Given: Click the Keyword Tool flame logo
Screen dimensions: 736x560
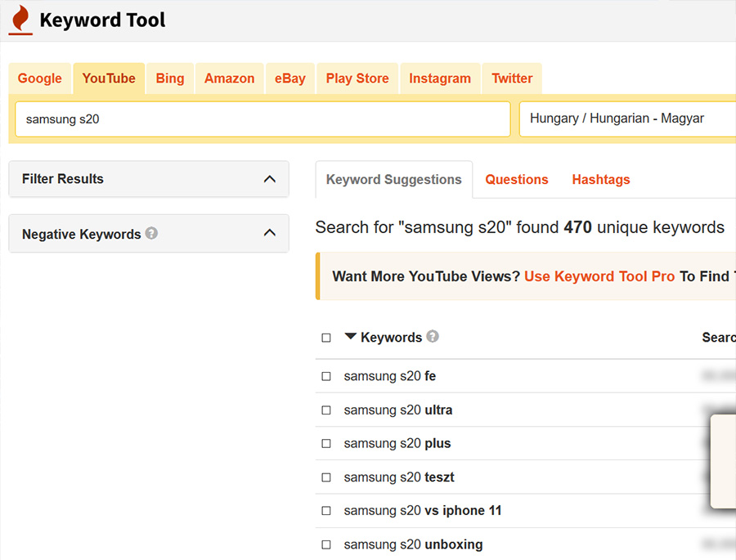Looking at the screenshot, I should coord(20,20).
